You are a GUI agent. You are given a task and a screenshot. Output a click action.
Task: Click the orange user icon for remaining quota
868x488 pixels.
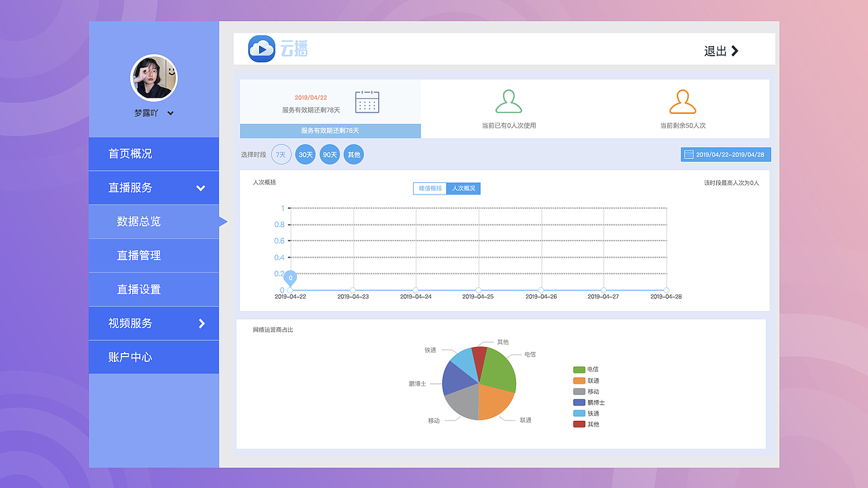click(683, 102)
